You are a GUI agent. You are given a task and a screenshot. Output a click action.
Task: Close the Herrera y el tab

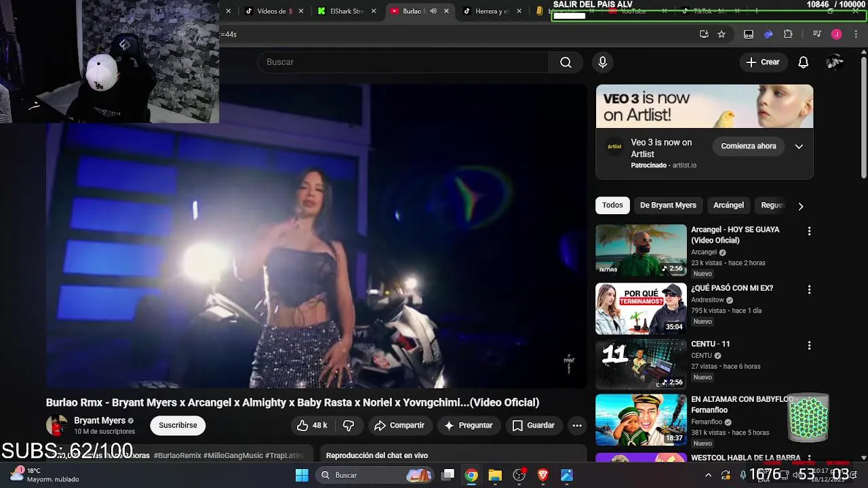pos(519,11)
